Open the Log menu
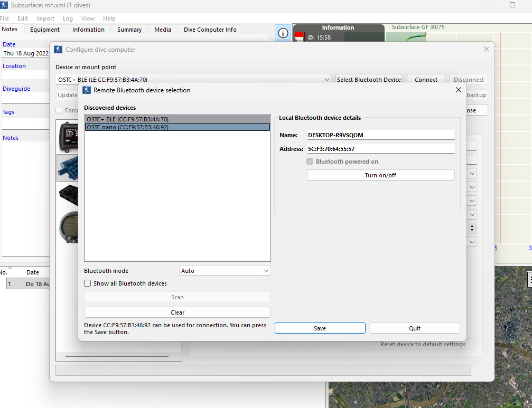The height and width of the screenshot is (408, 532). (x=68, y=18)
